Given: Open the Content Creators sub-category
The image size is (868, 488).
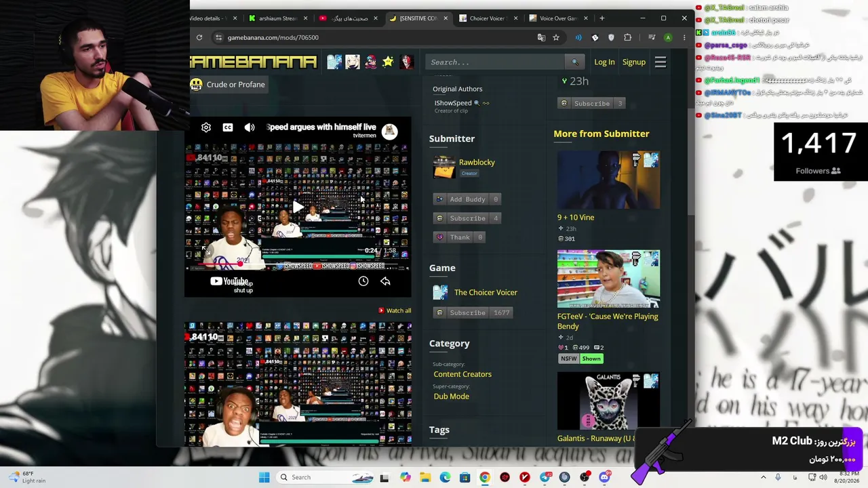Looking at the screenshot, I should 462,374.
